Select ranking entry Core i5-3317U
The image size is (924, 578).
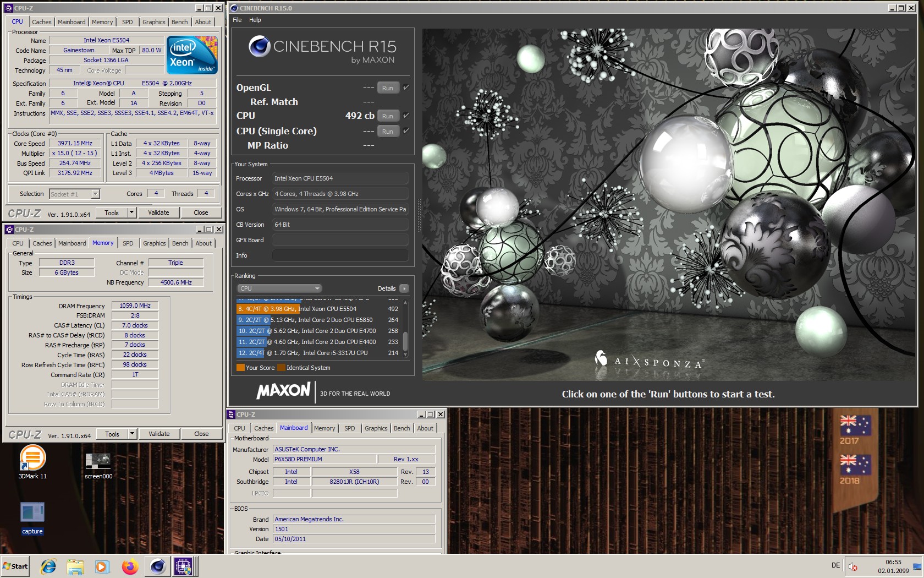point(318,353)
